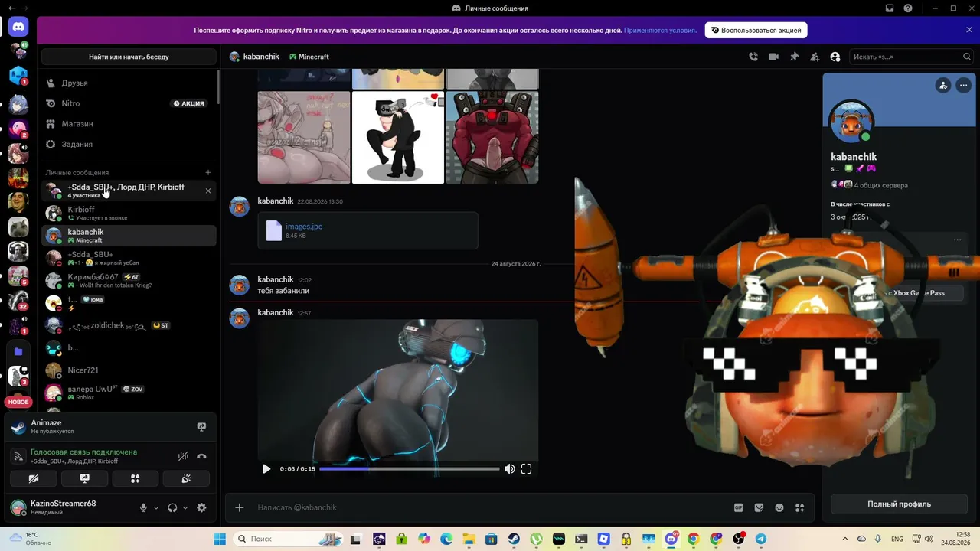Go to Магазин
Image resolution: width=980 pixels, height=551 pixels.
tap(129, 124)
